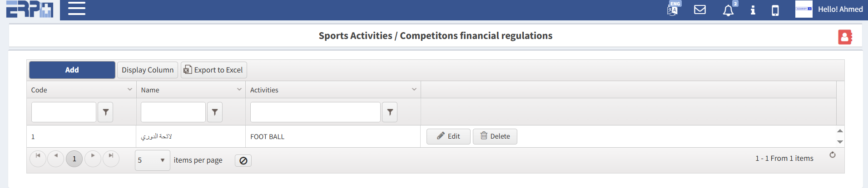Image resolution: width=868 pixels, height=188 pixels.
Task: Expand the Name column header menu
Action: click(x=239, y=90)
